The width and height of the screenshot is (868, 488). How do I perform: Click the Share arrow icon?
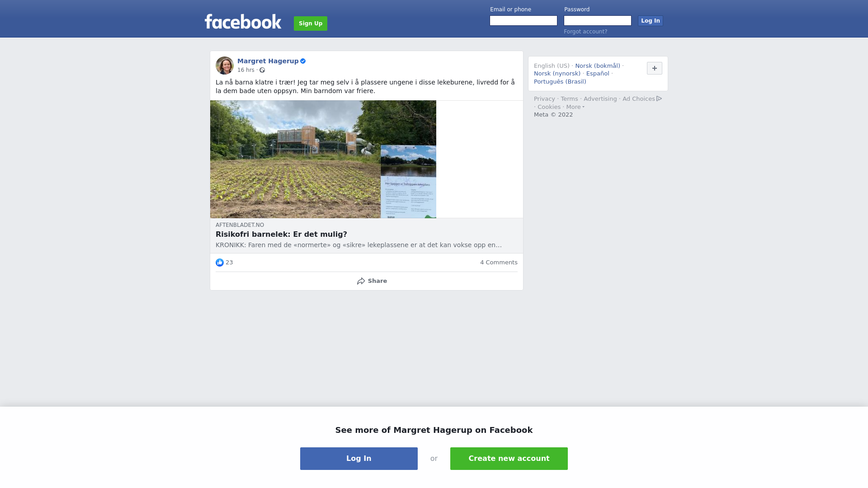[x=361, y=281]
